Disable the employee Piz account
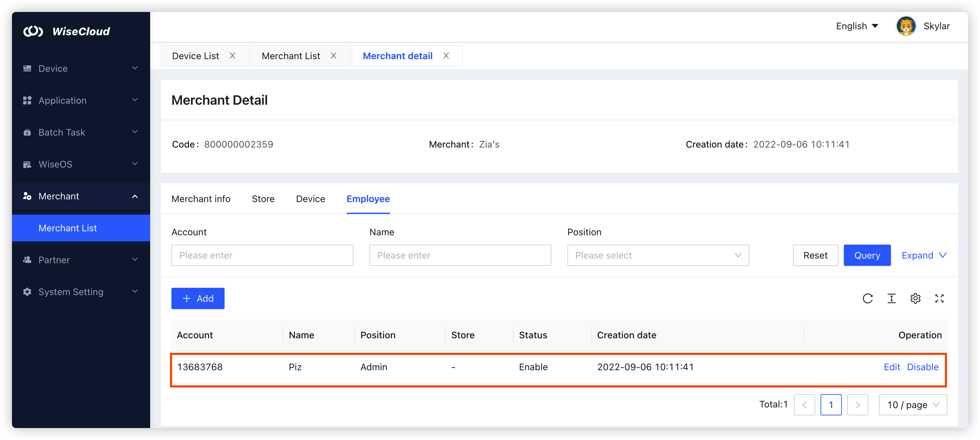The height and width of the screenshot is (440, 980). pos(923,367)
